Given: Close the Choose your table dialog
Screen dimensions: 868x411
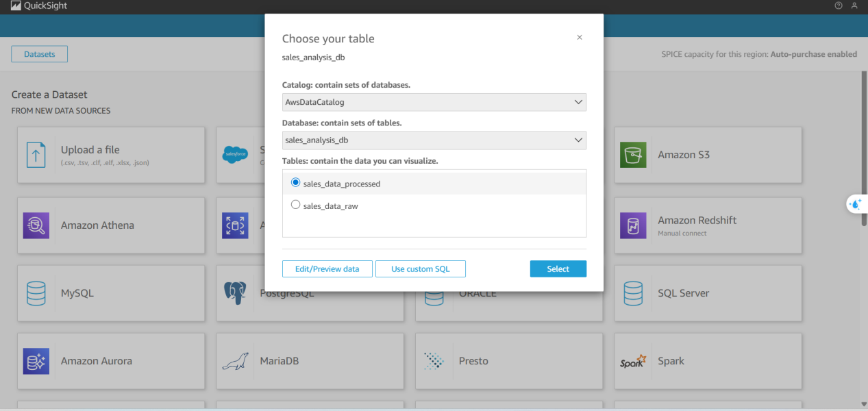Looking at the screenshot, I should click(x=580, y=38).
